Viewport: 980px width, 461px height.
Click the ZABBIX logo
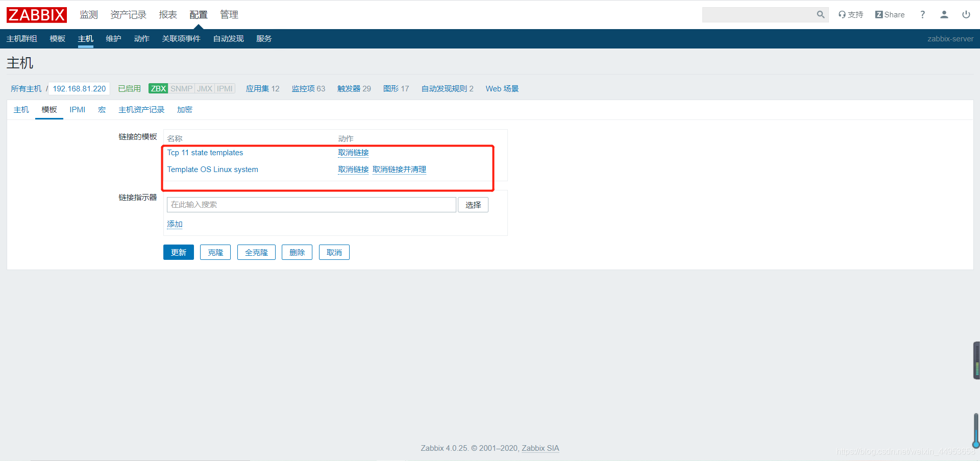(37, 15)
